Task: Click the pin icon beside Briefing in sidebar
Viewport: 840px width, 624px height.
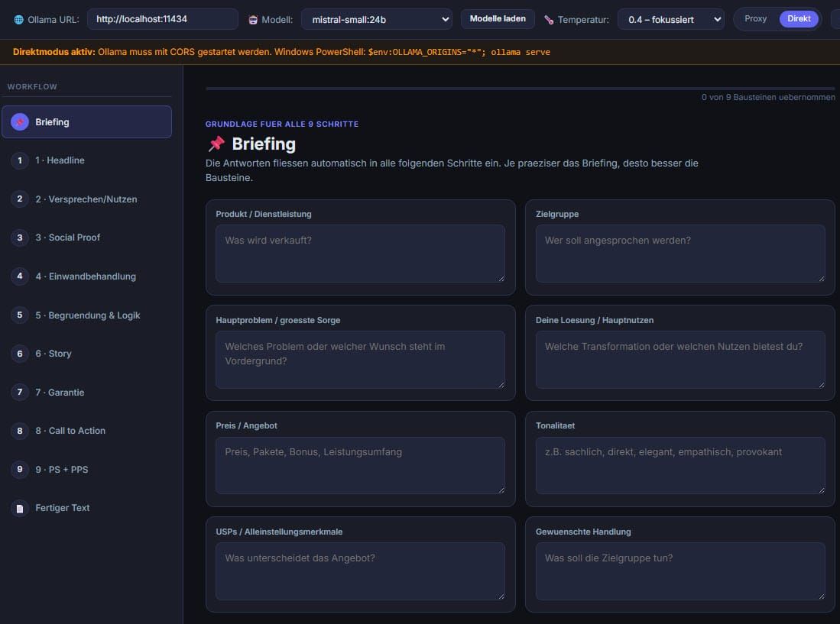Action: click(20, 122)
